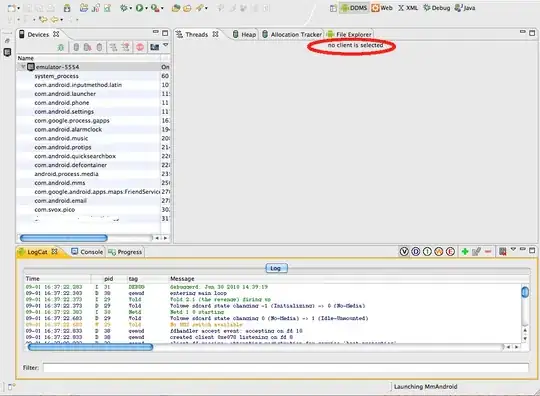Switch to the Java perspective
The width and height of the screenshot is (540, 396).
(x=465, y=8)
